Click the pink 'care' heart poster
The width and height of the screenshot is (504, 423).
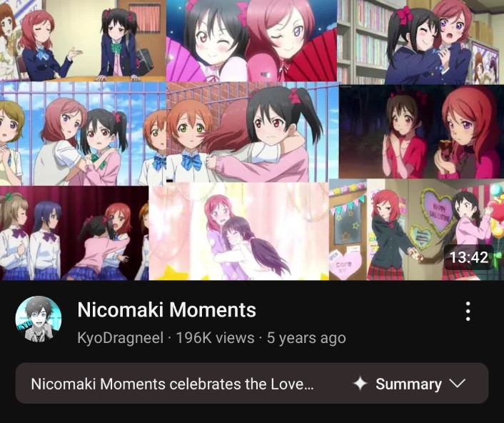345,265
